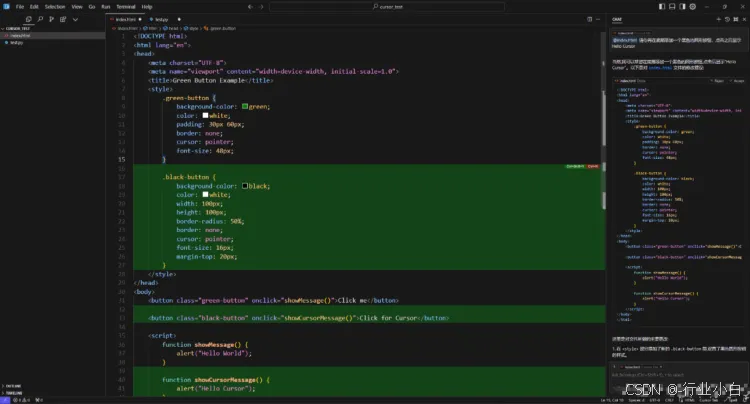Collapse the CURSOR_TEST folder in the explorer
This screenshot has width=750, height=404.
point(16,29)
